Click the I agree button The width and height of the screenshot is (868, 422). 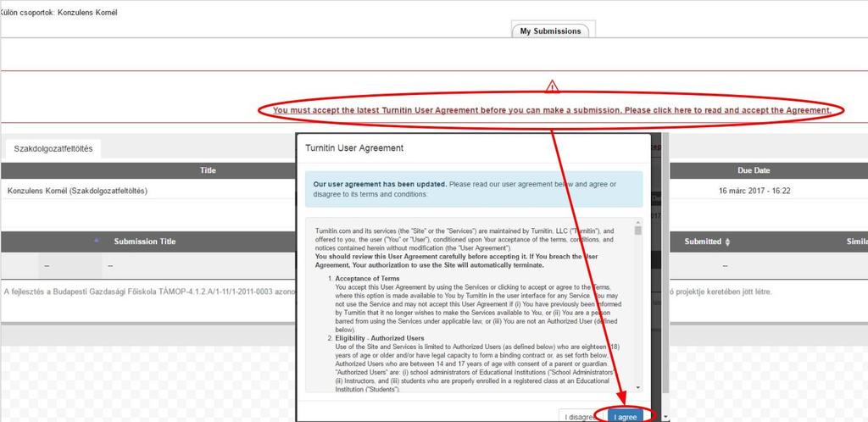point(625,416)
